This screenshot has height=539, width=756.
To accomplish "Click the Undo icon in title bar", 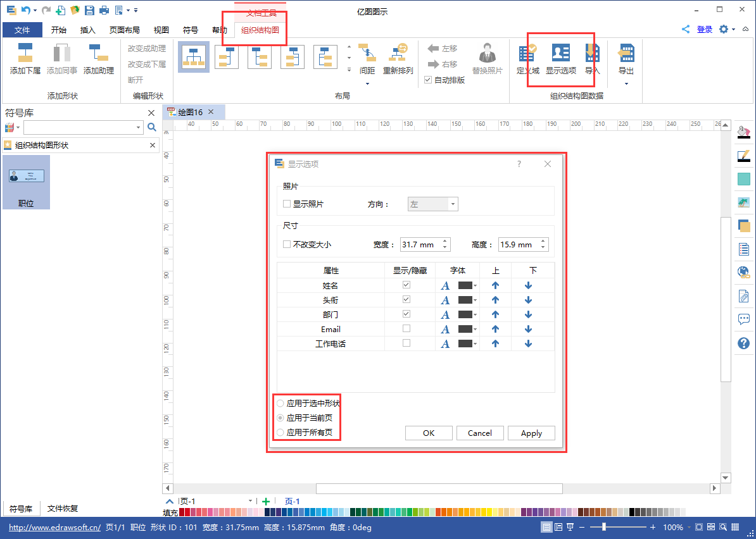I will tap(27, 9).
